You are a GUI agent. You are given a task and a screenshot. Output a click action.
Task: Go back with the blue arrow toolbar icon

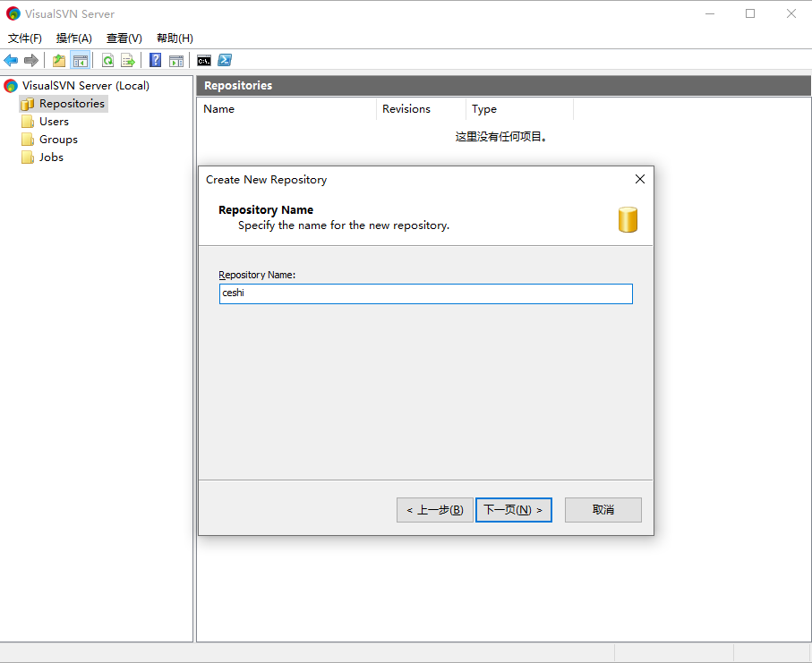[11, 61]
